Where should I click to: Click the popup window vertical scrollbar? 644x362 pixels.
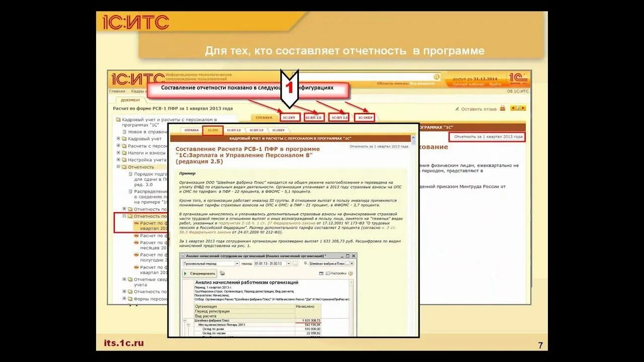click(414, 235)
